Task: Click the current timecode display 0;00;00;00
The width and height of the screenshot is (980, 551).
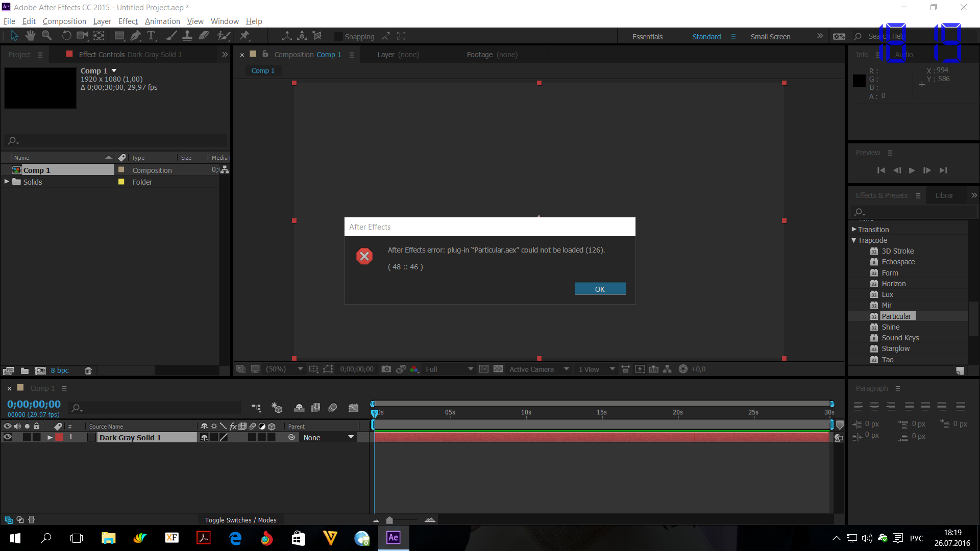Action: 34,404
